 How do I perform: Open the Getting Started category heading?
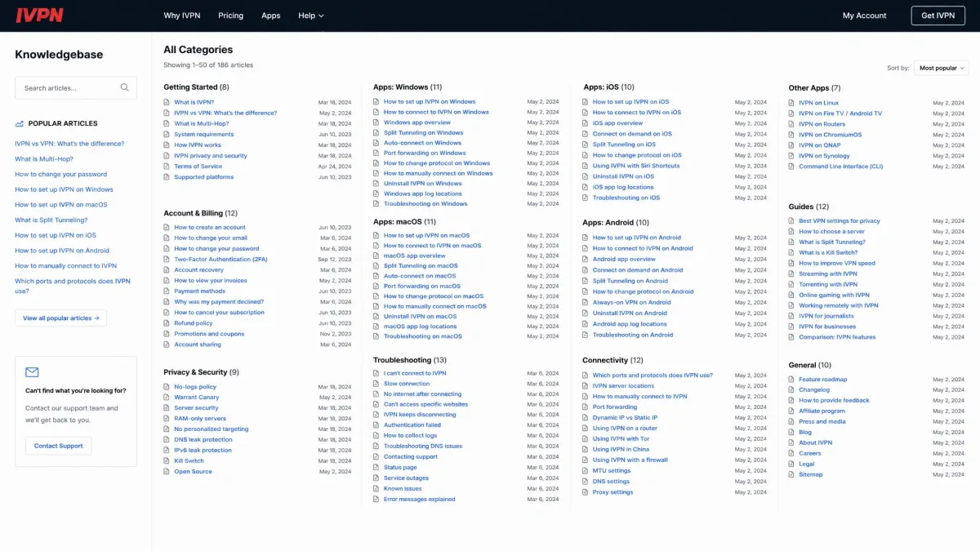click(x=196, y=87)
